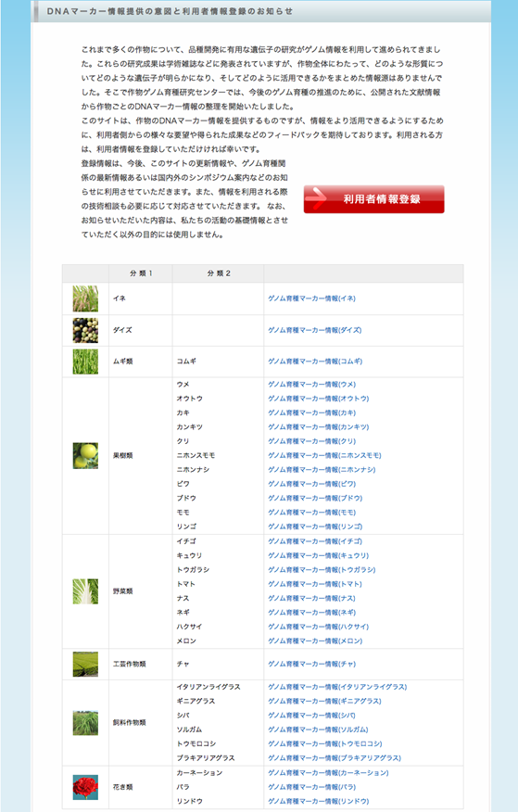Open ゲノム育種マーカー情報(カキ) link

pyautogui.click(x=311, y=412)
